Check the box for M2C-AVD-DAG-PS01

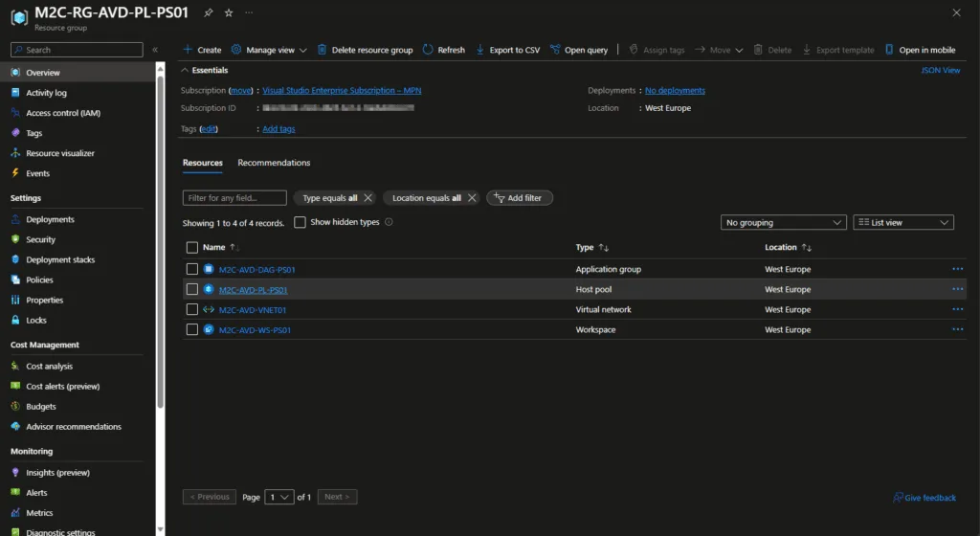[x=192, y=270]
